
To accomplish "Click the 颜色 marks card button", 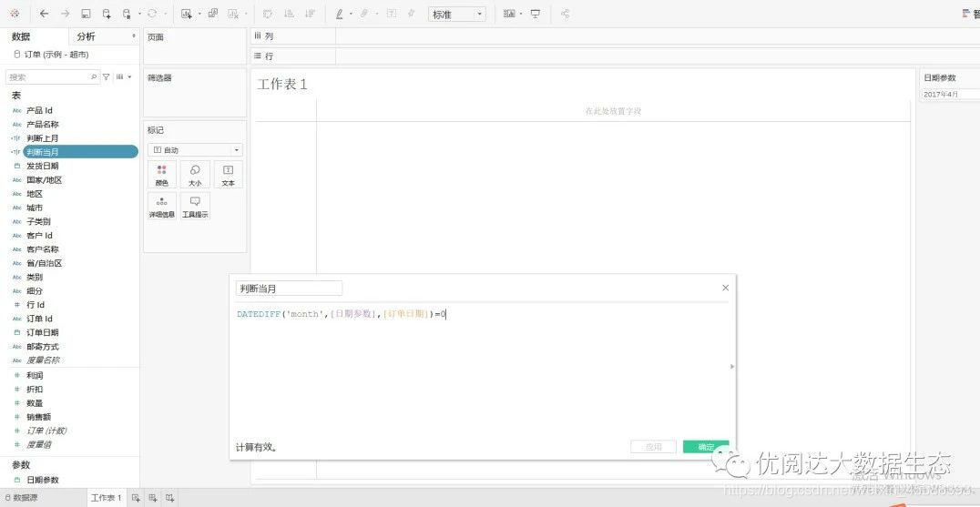I will pyautogui.click(x=162, y=175).
